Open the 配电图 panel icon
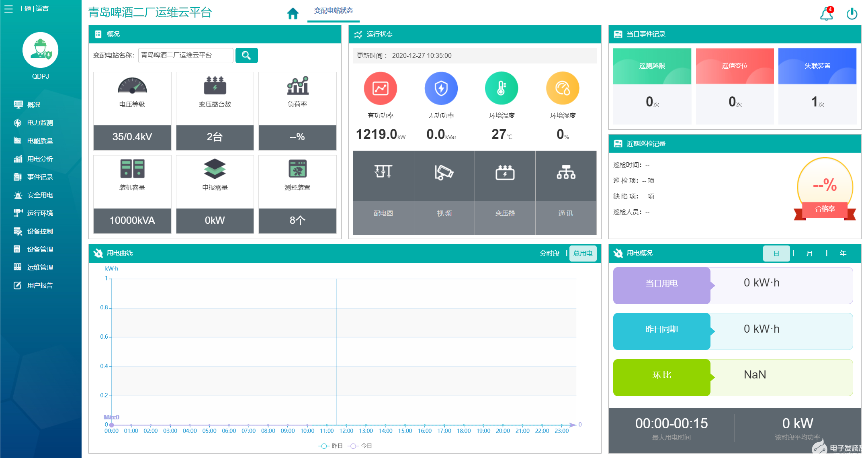Viewport: 868px width, 458px height. (x=382, y=175)
